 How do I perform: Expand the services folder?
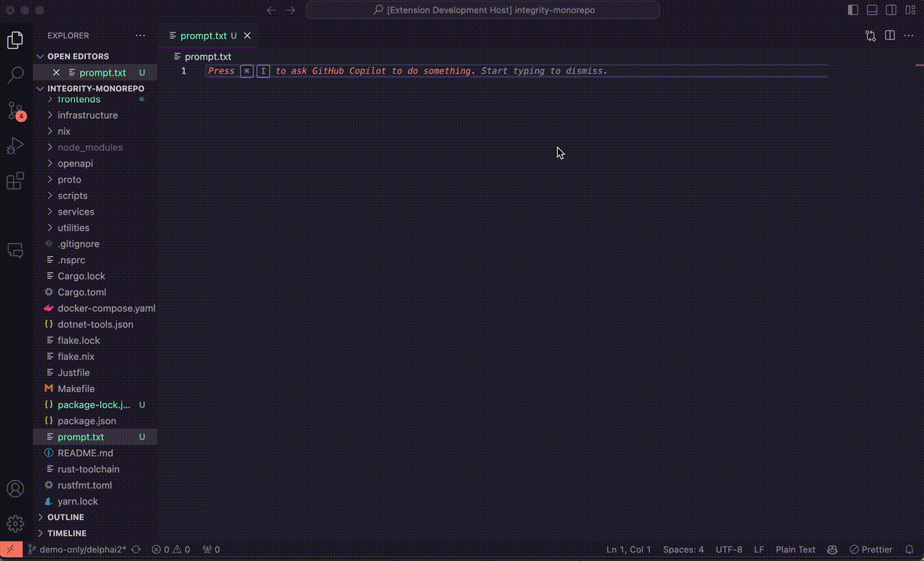pyautogui.click(x=95, y=212)
